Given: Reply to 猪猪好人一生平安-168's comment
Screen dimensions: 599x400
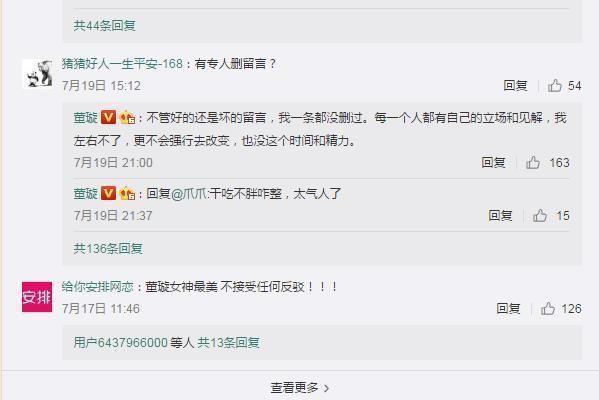Looking at the screenshot, I should click(515, 85).
